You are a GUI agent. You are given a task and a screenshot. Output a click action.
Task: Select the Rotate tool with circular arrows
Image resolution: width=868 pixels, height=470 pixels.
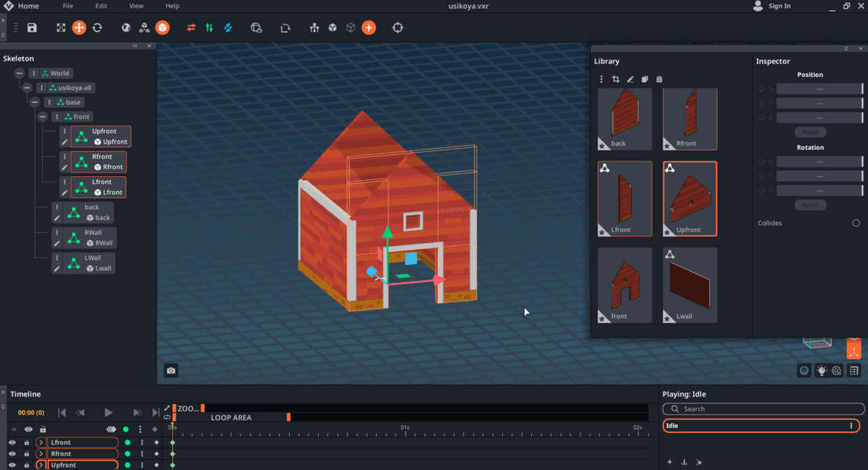pyautogui.click(x=97, y=27)
